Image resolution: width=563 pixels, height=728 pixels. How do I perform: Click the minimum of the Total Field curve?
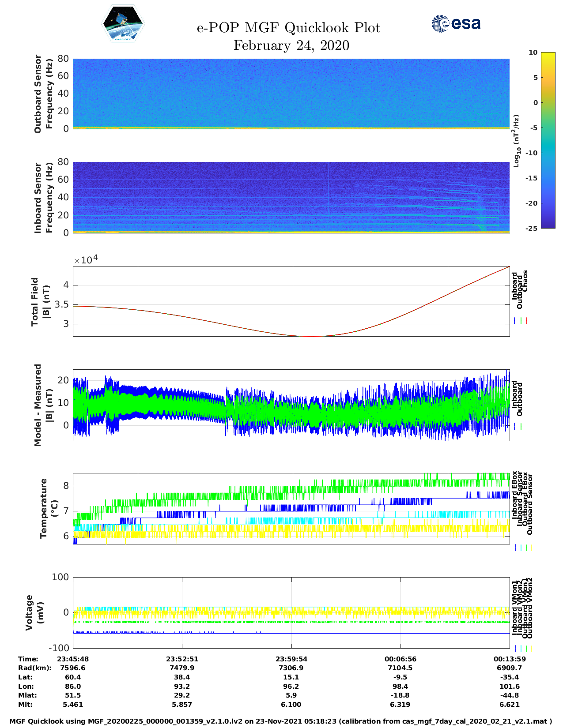coord(313,336)
